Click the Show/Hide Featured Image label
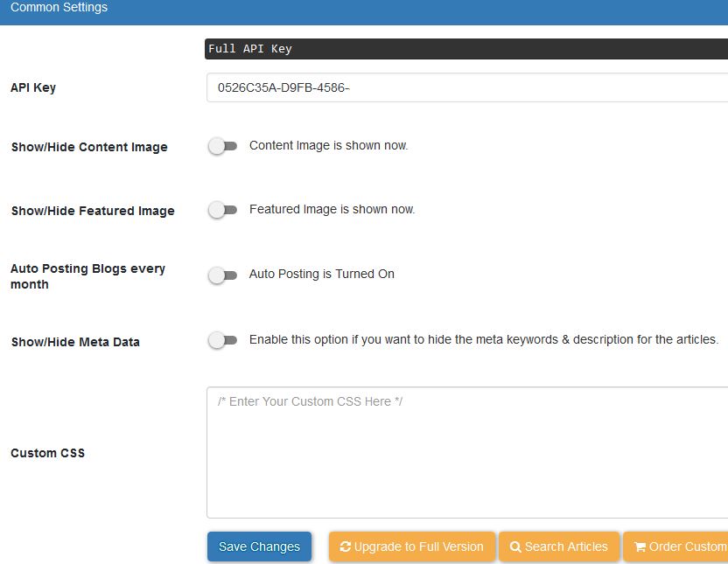 93,211
